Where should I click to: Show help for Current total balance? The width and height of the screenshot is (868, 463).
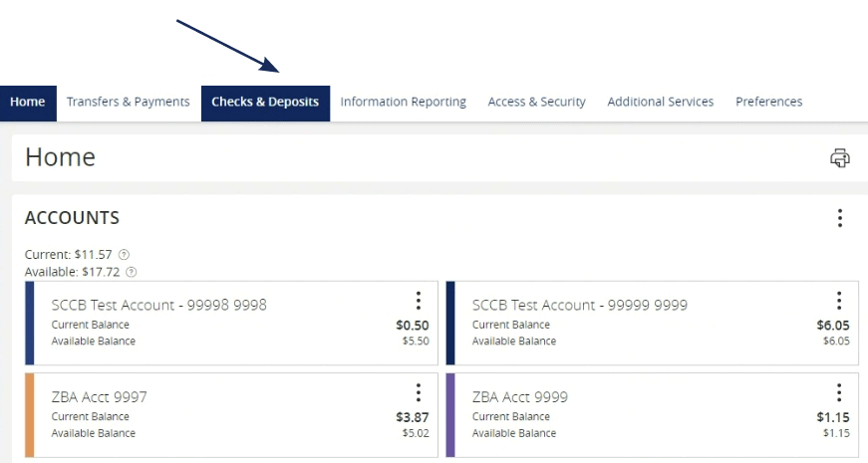click(x=124, y=255)
